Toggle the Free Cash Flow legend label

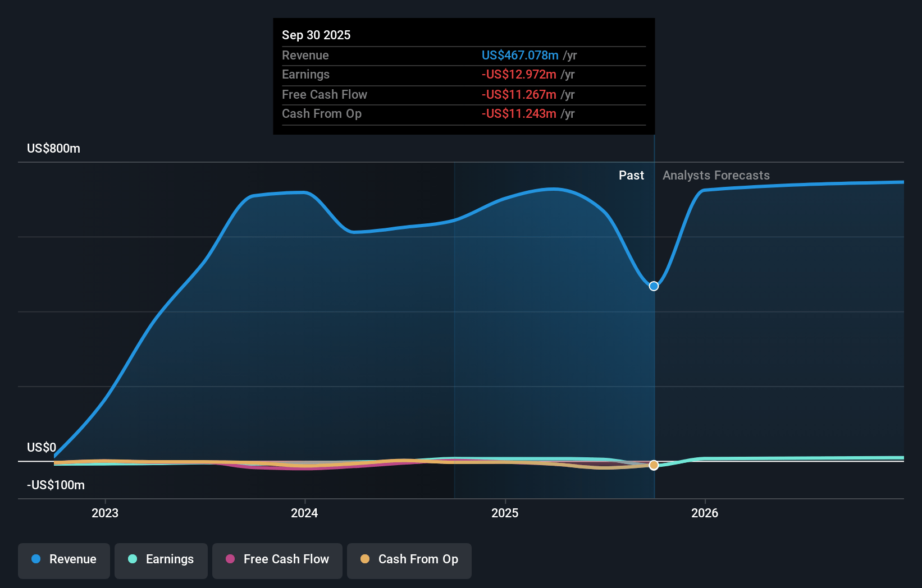[286, 559]
